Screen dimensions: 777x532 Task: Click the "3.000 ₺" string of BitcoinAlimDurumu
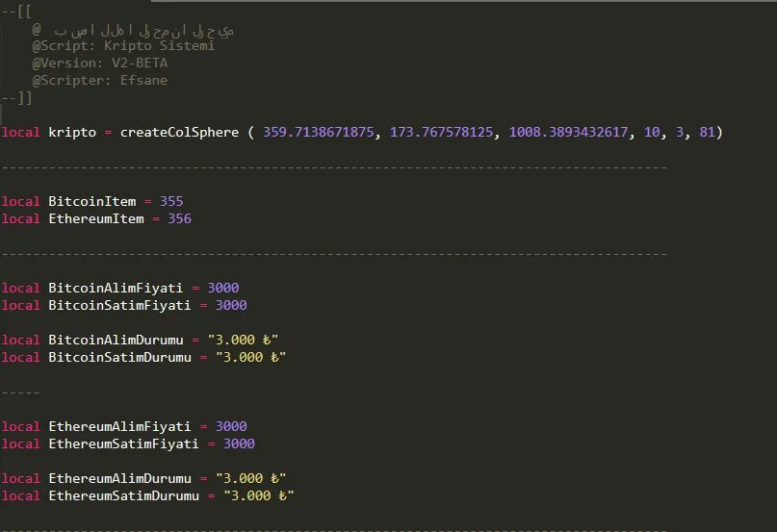[243, 341]
